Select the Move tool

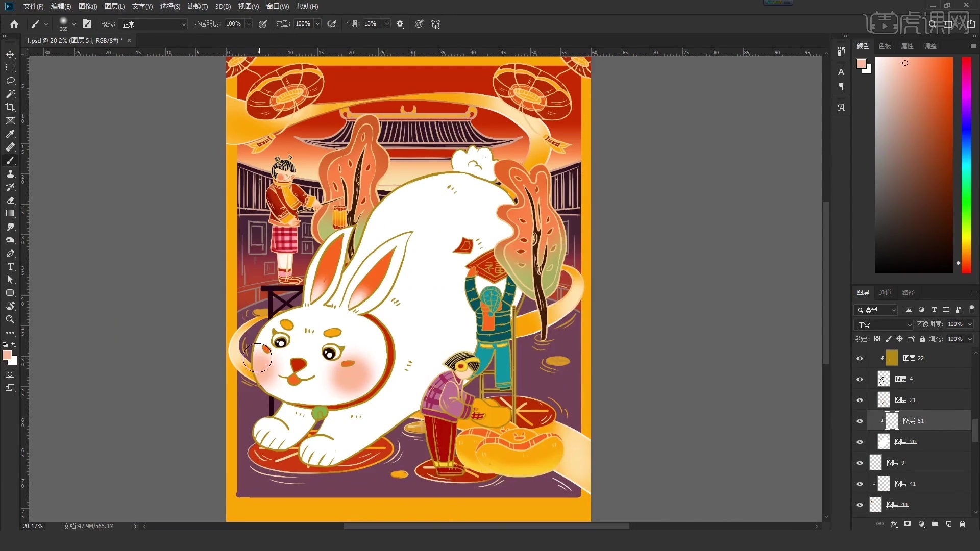(10, 54)
